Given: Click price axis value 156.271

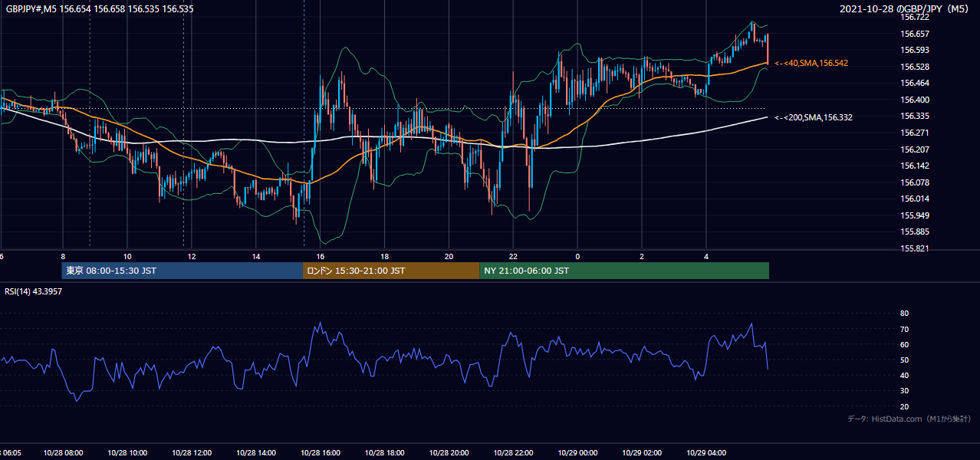Looking at the screenshot, I should pos(915,133).
